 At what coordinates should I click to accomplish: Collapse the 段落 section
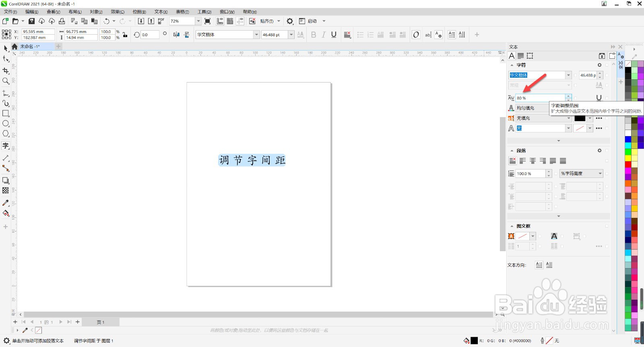(x=512, y=151)
